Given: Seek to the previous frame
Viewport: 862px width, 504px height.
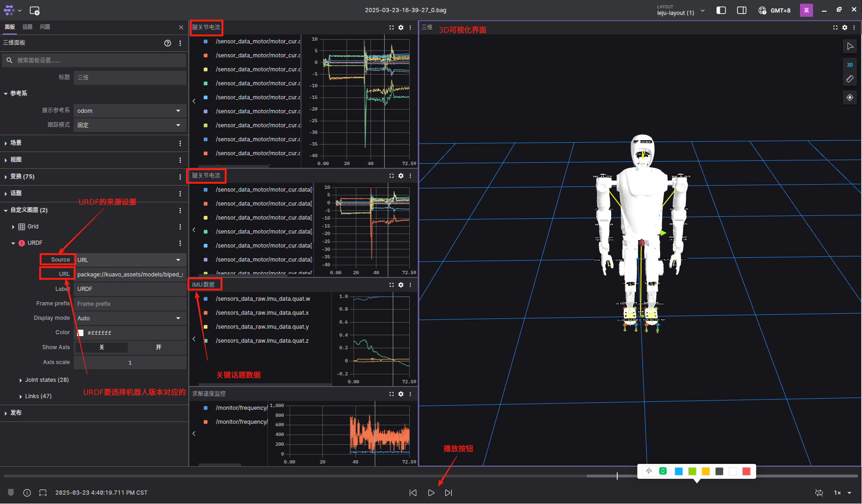Looking at the screenshot, I should [413, 493].
